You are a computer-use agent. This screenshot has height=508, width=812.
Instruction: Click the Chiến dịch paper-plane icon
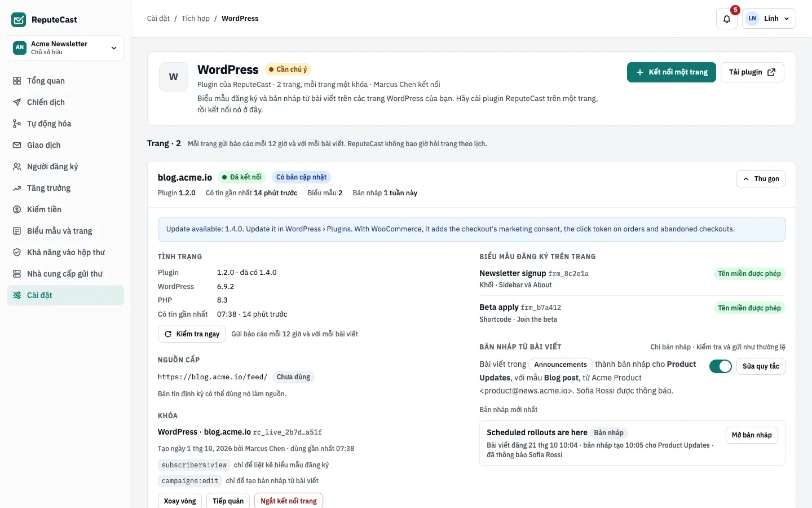tap(17, 102)
